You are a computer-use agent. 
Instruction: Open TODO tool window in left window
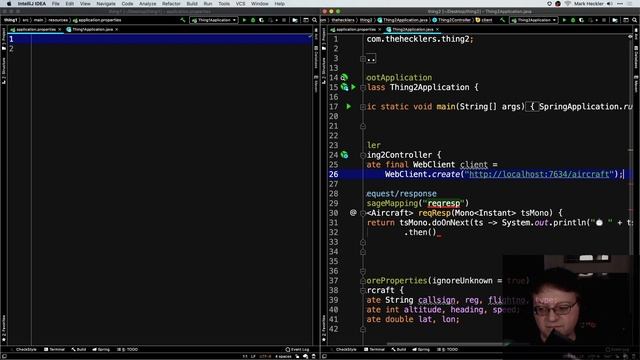point(128,349)
